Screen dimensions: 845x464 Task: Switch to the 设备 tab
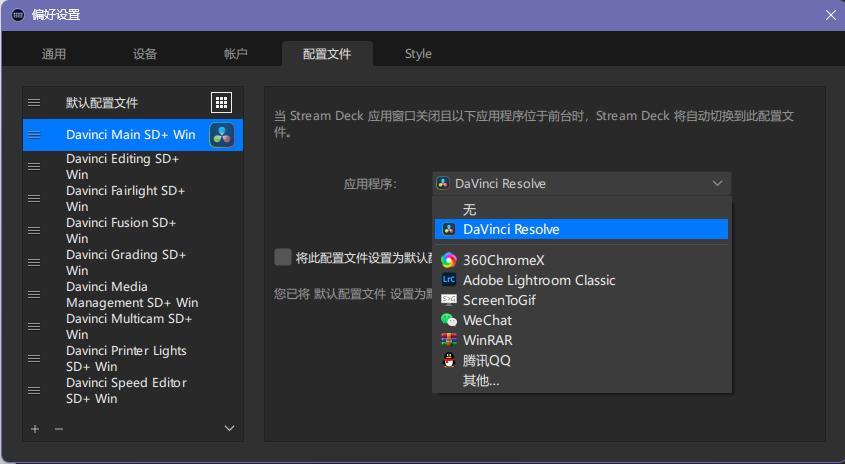point(145,54)
